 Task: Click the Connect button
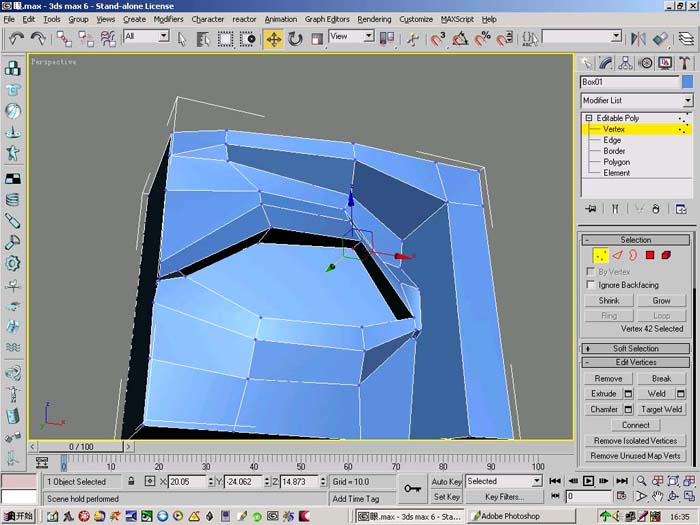point(636,425)
